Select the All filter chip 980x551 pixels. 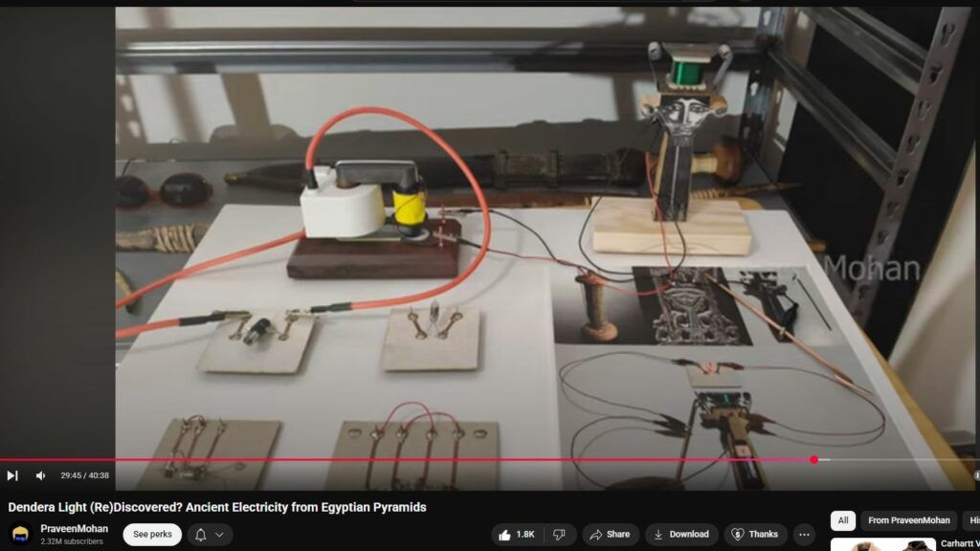click(843, 520)
